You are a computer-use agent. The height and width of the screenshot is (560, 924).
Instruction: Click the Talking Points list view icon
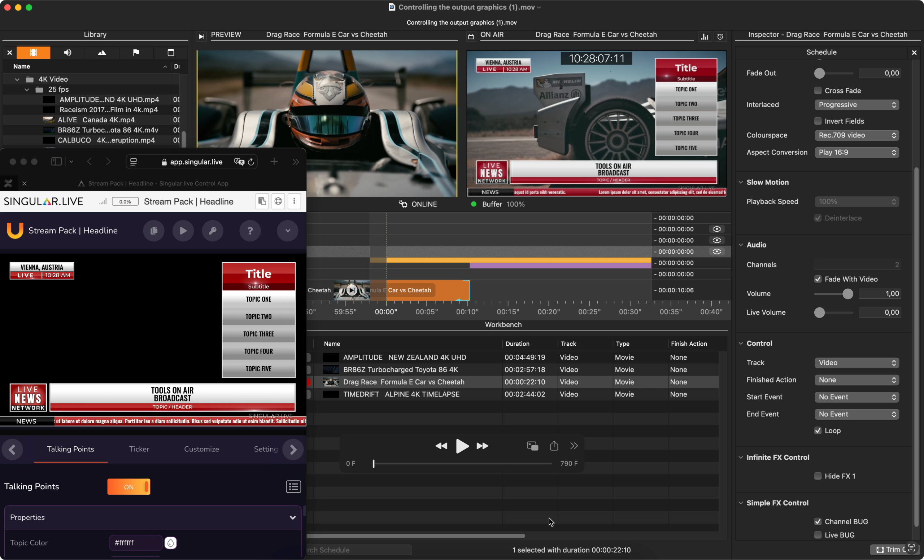293,486
